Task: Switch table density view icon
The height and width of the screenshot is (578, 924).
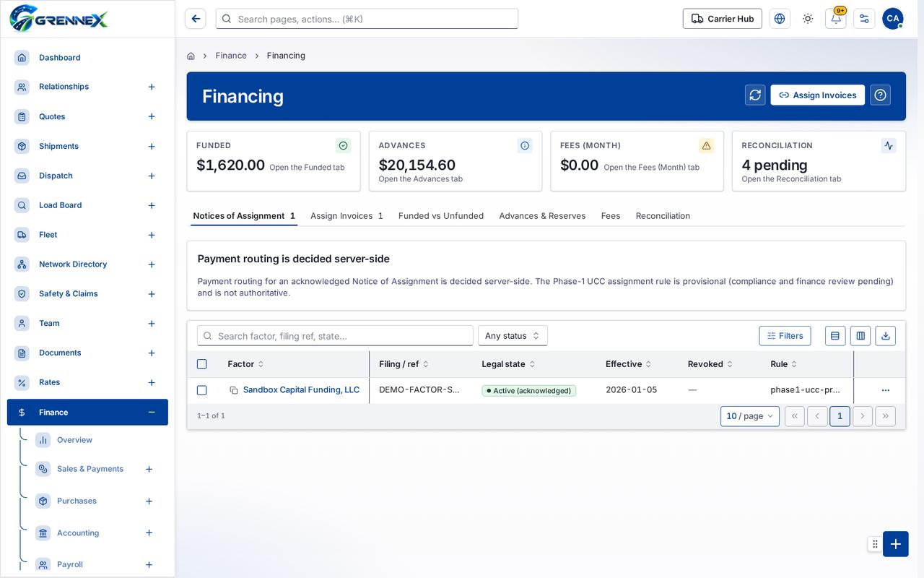Action: (835, 335)
